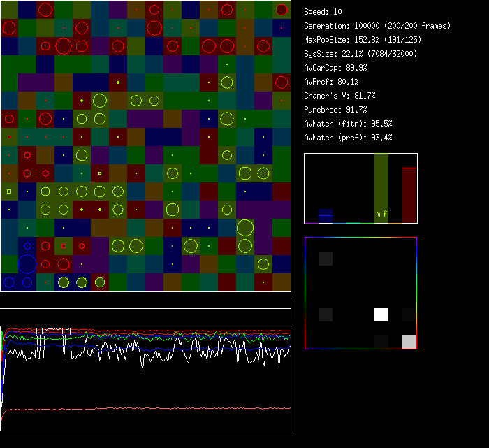Click the Generation counter text
Screen dimensions: 489x448
[x=377, y=26]
